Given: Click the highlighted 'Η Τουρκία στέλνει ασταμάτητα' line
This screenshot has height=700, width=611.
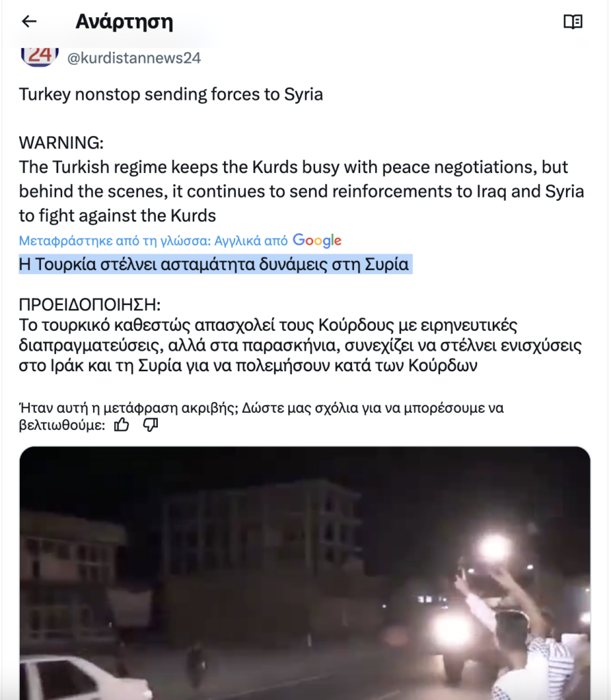Looking at the screenshot, I should coord(215,265).
